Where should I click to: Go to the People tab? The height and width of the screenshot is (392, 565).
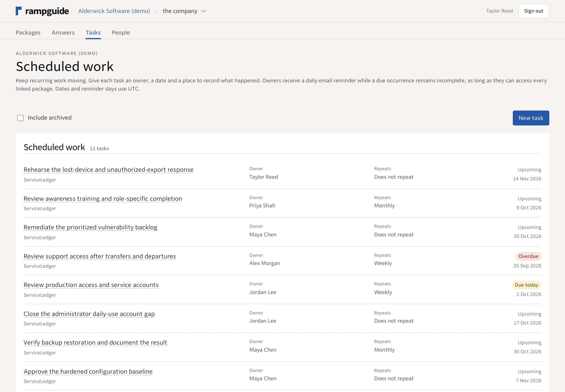point(121,32)
